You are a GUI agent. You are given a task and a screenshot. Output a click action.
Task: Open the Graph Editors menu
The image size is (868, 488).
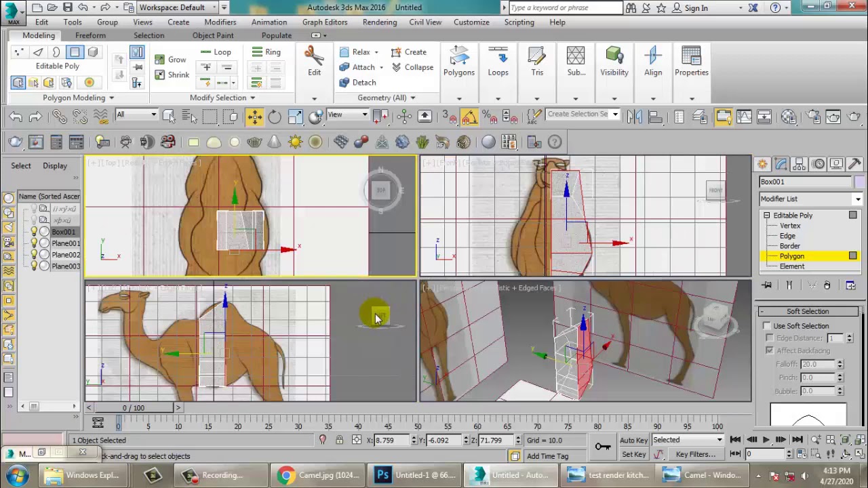click(x=325, y=22)
